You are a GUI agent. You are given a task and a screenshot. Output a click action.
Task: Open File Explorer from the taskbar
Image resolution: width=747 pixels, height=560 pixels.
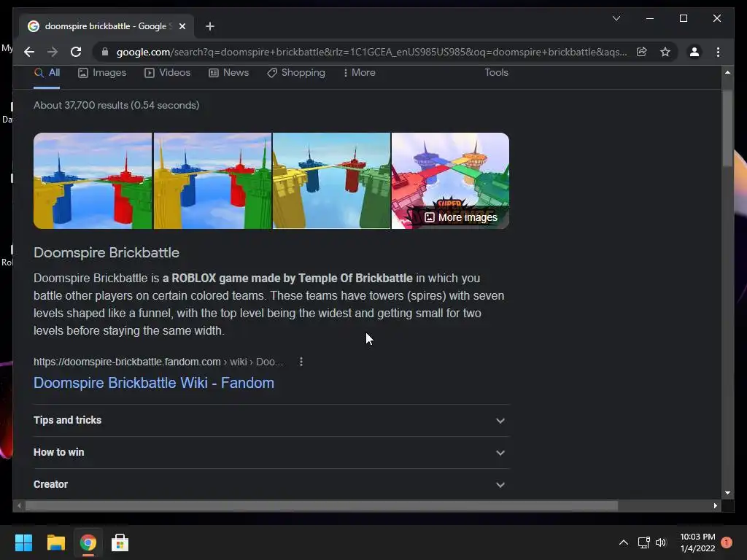[55, 542]
